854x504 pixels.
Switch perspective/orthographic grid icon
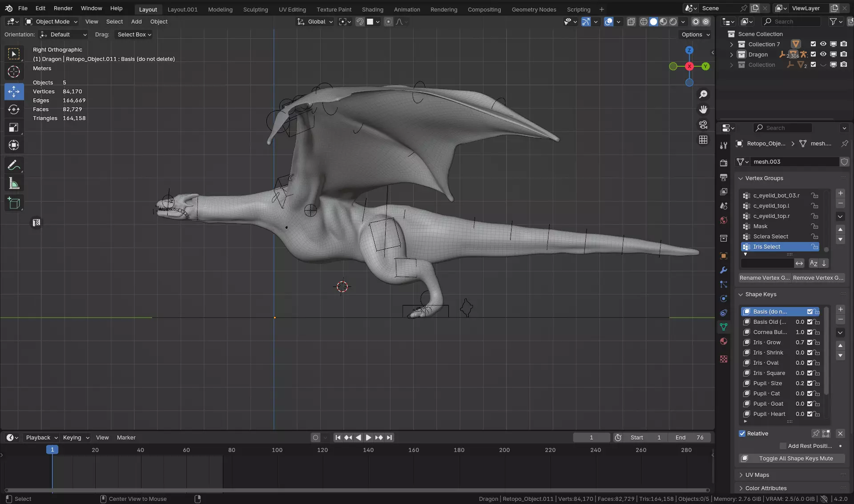(x=703, y=140)
